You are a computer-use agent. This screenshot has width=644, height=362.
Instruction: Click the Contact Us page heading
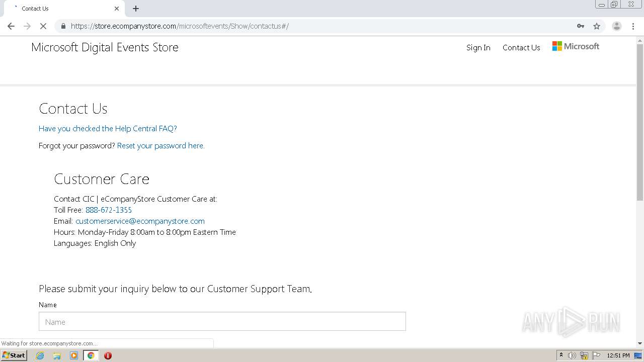pos(73,109)
